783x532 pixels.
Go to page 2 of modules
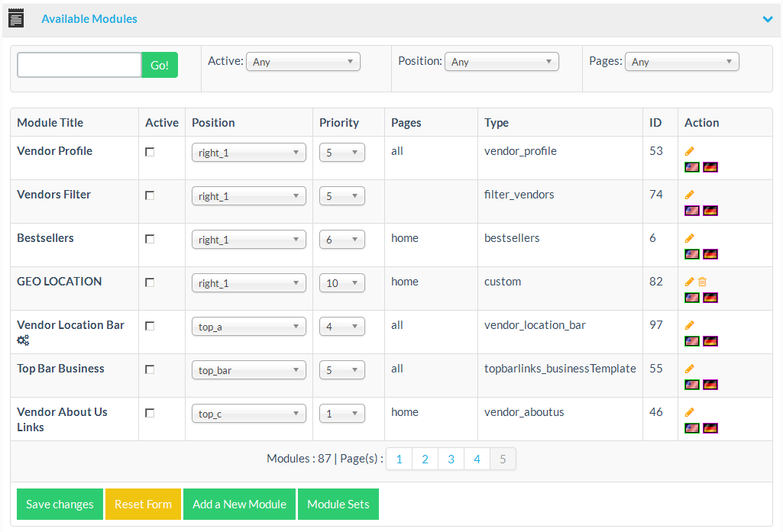(x=425, y=459)
